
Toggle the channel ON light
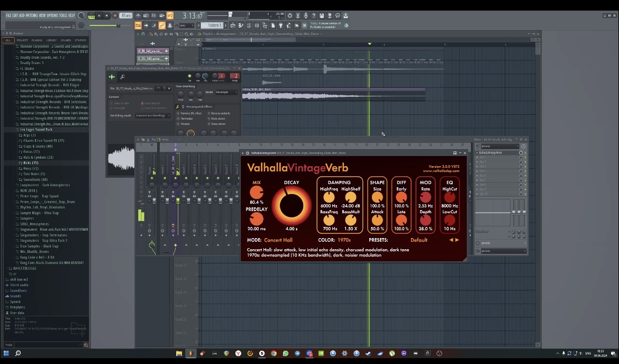coord(189,76)
